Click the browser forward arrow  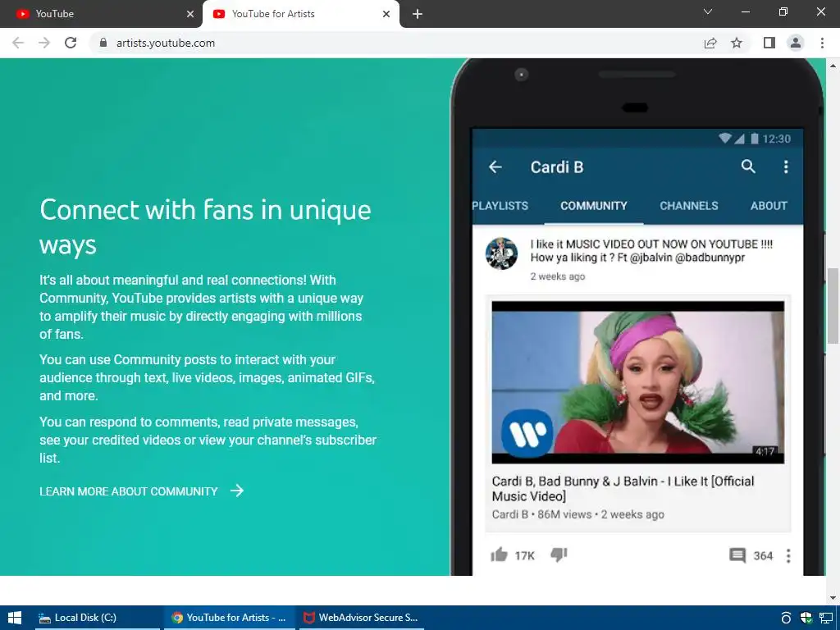(x=44, y=43)
